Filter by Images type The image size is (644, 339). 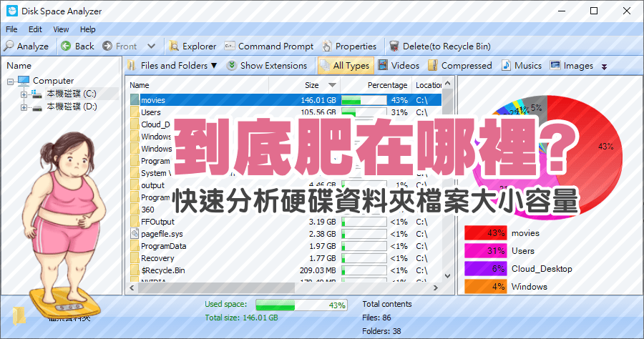[x=572, y=66]
